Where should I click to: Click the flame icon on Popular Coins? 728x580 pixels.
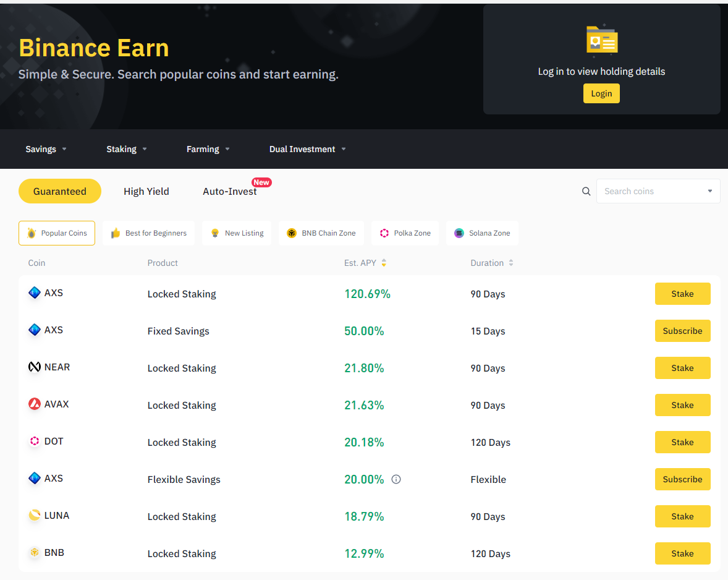32,233
